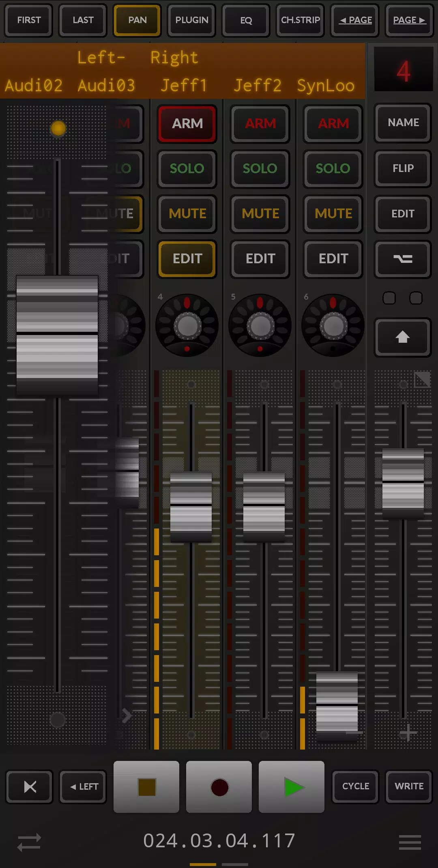This screenshot has width=438, height=868.
Task: Click the master fader cap
Action: coord(403,483)
